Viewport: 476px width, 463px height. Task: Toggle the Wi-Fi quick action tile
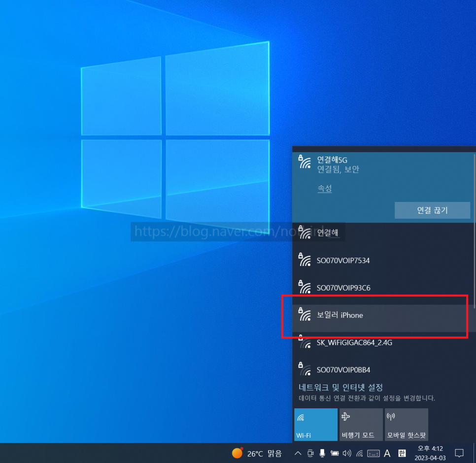point(315,424)
